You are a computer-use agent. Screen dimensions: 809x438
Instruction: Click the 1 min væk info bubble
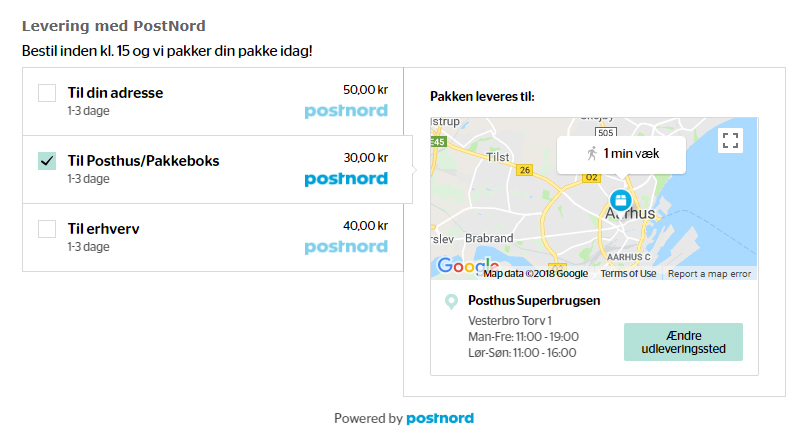click(621, 154)
